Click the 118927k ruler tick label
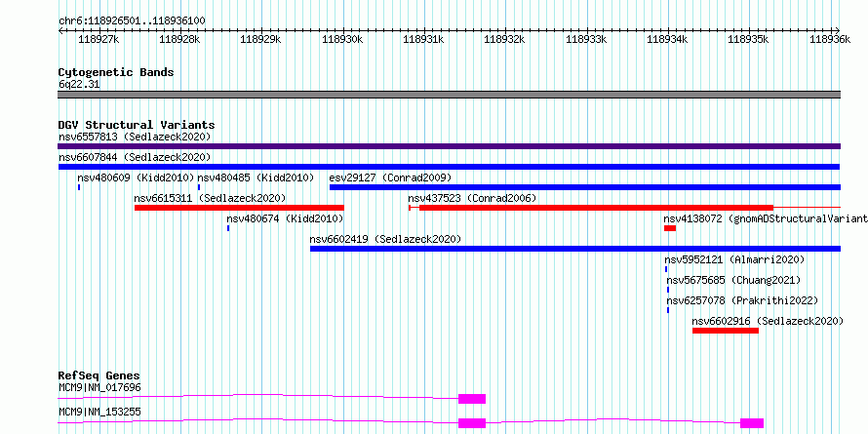 [99, 39]
